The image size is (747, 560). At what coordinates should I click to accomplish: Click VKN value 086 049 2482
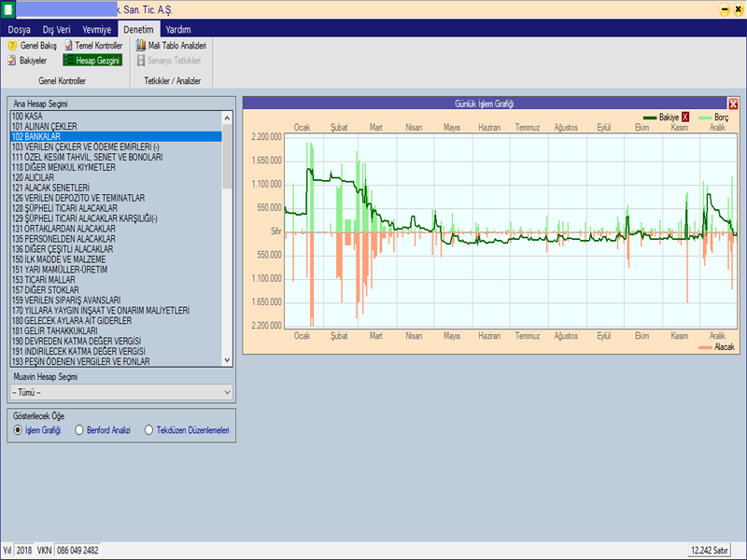[x=78, y=551]
